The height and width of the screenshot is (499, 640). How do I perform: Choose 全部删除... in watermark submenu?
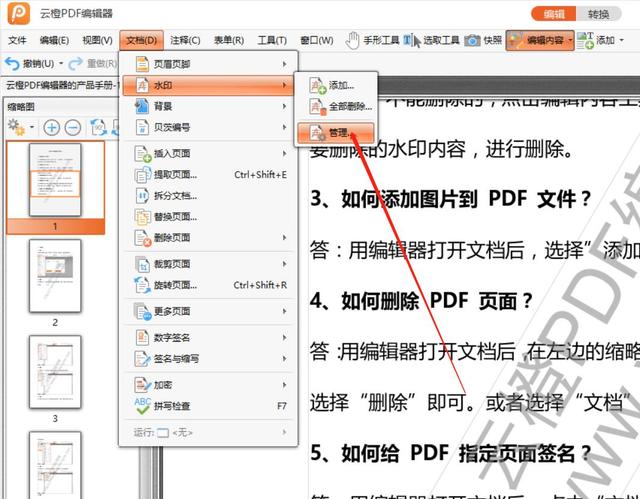click(336, 106)
